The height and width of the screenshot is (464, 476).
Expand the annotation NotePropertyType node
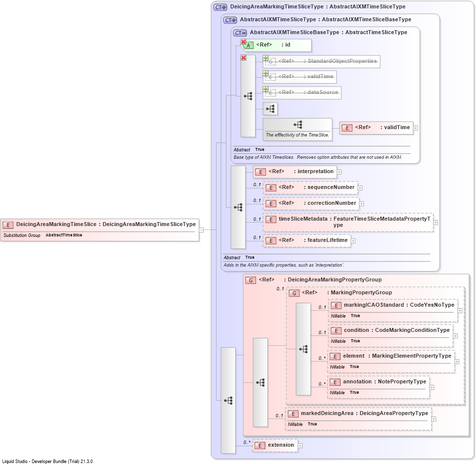pos(432,387)
